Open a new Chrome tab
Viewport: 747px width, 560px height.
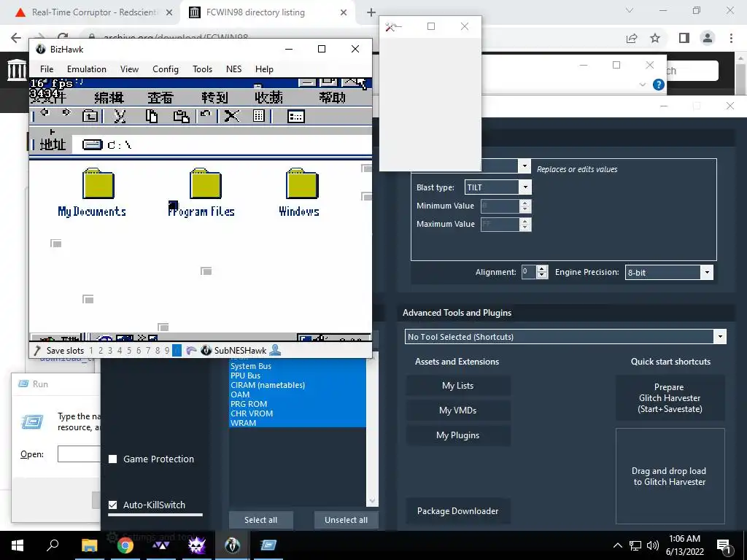click(371, 12)
